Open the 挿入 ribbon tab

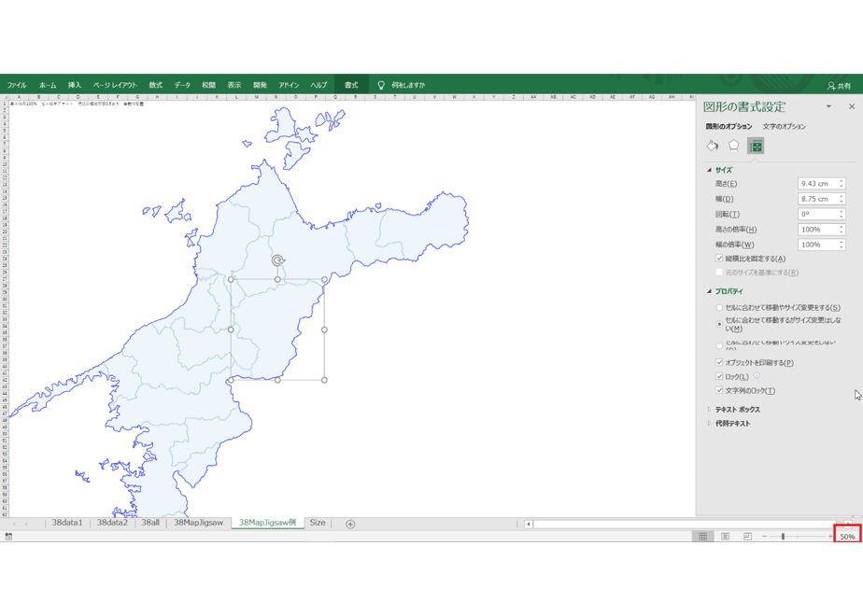(75, 85)
